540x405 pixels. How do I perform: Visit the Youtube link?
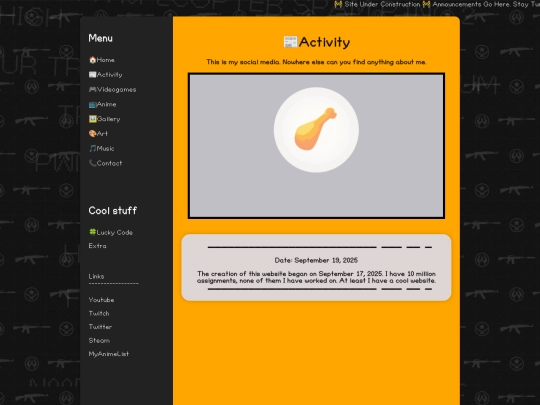pos(101,300)
